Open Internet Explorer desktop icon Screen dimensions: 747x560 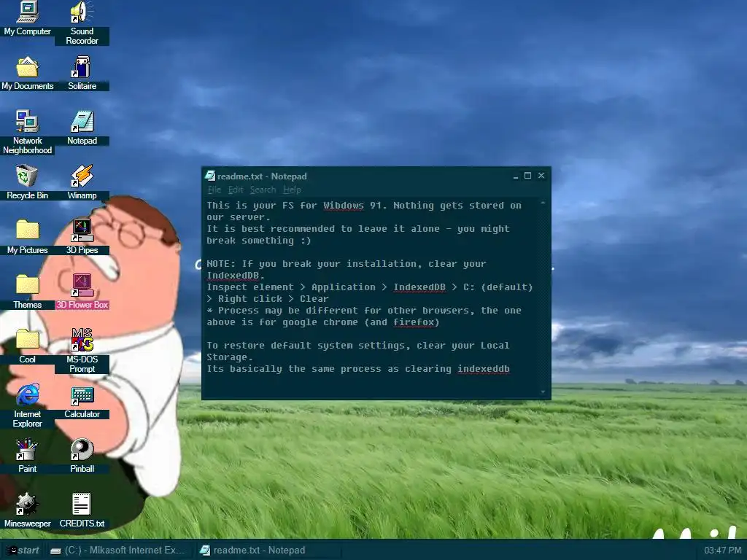click(27, 405)
